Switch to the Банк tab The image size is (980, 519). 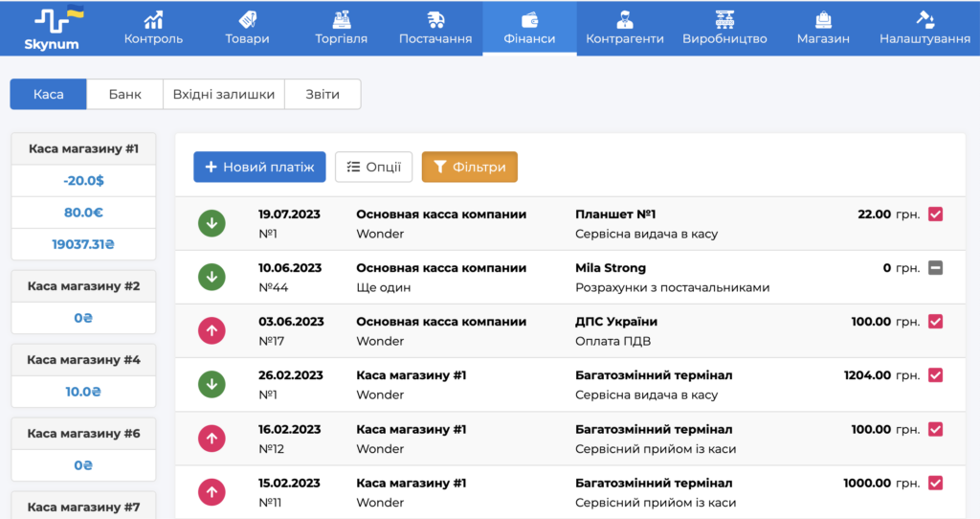tap(125, 95)
